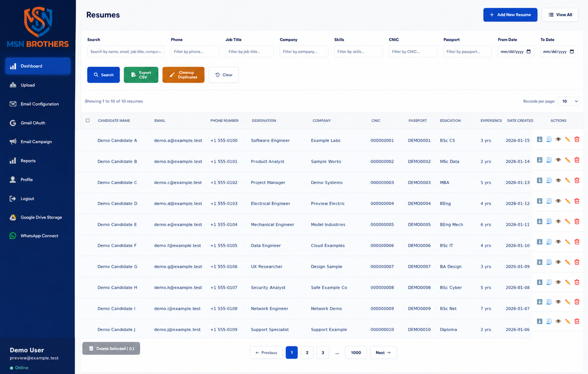
Task: Open calendar picker in To Date field
Action: 572,52
